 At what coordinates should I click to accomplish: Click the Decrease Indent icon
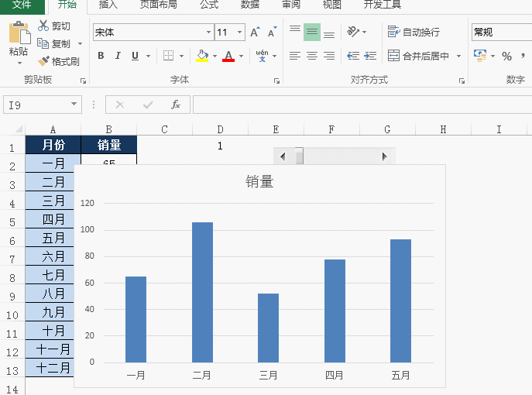(x=353, y=57)
